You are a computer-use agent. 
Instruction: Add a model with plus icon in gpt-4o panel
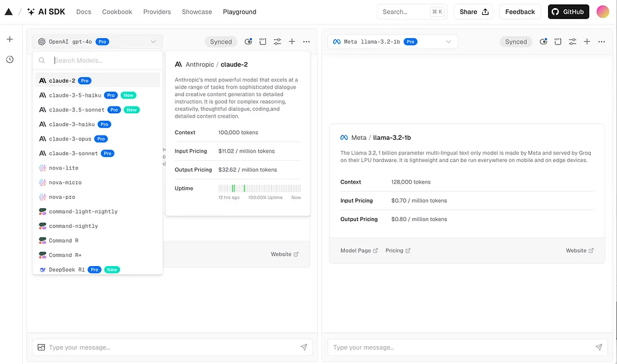292,42
